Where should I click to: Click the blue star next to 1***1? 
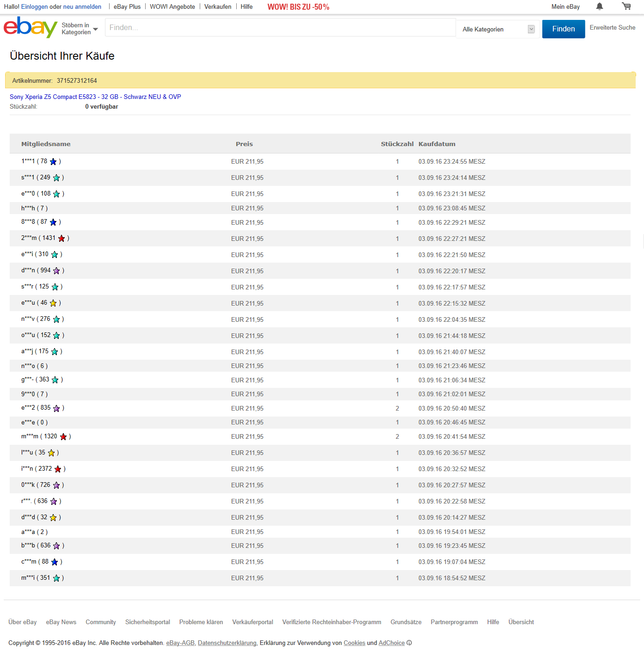pyautogui.click(x=53, y=162)
